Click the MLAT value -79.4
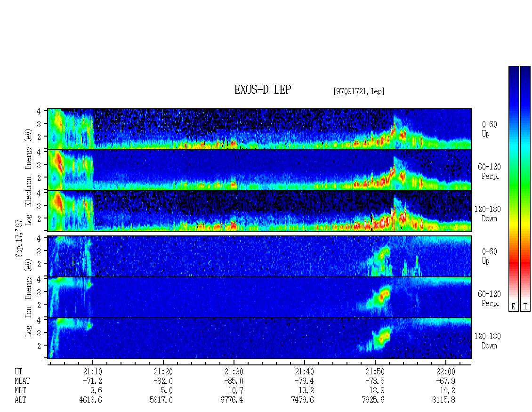 tap(304, 381)
